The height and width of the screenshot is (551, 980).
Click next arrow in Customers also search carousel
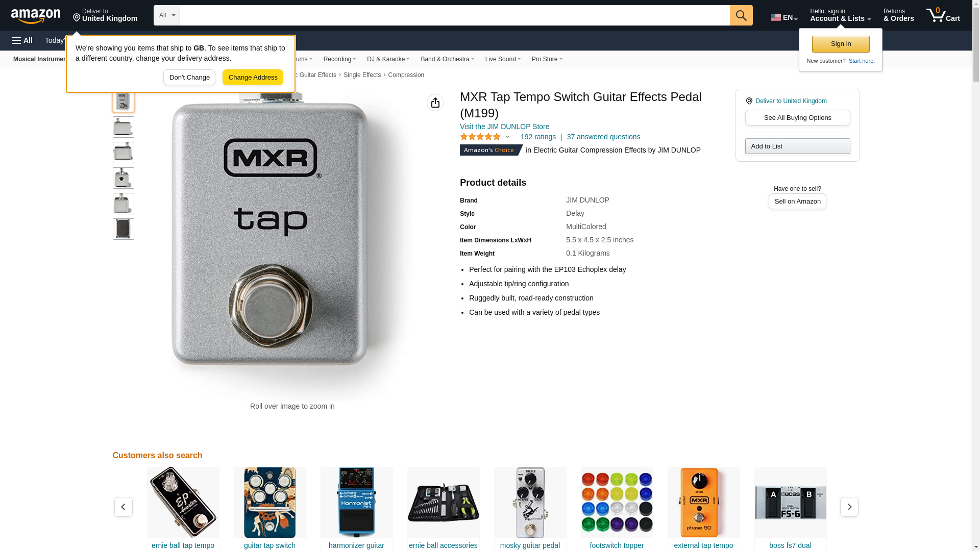[x=849, y=507]
